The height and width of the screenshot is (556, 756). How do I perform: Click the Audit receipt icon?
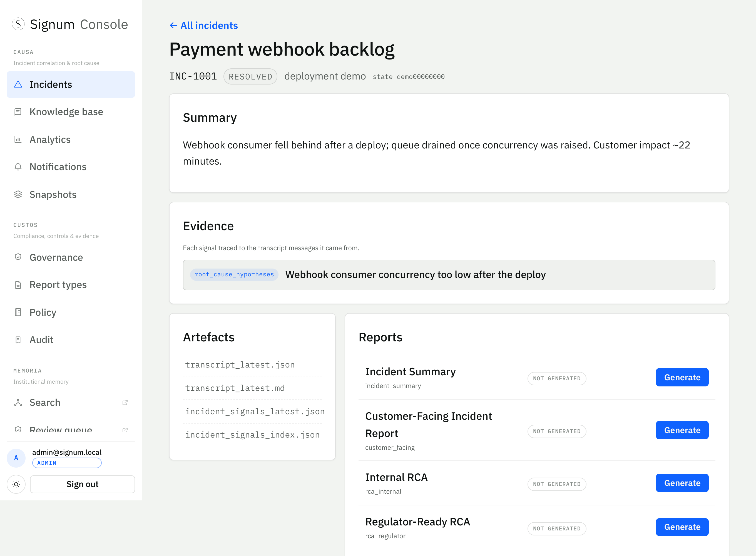coord(18,340)
